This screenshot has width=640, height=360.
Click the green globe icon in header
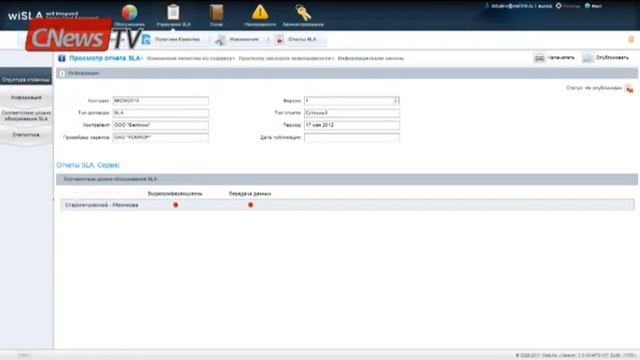587,6
